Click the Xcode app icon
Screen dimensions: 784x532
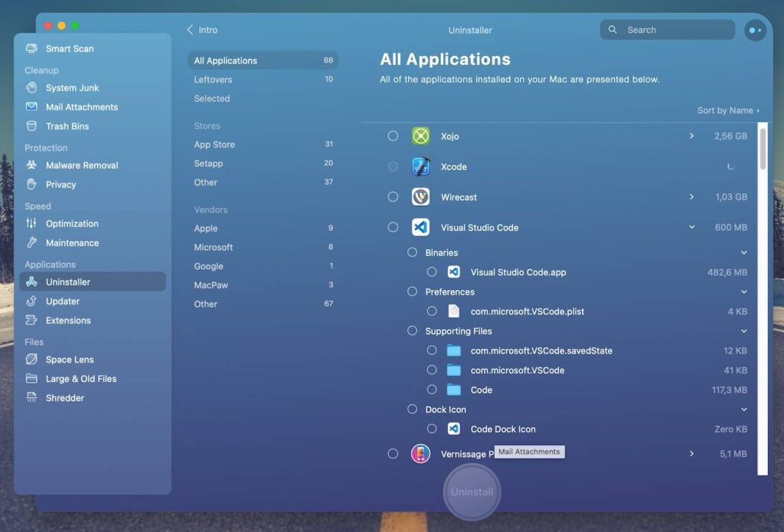pyautogui.click(x=420, y=167)
